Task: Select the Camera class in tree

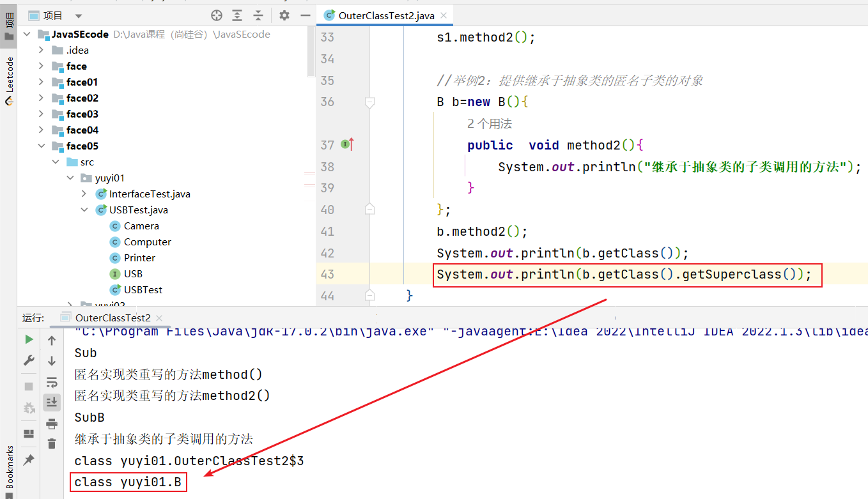Action: 141,226
